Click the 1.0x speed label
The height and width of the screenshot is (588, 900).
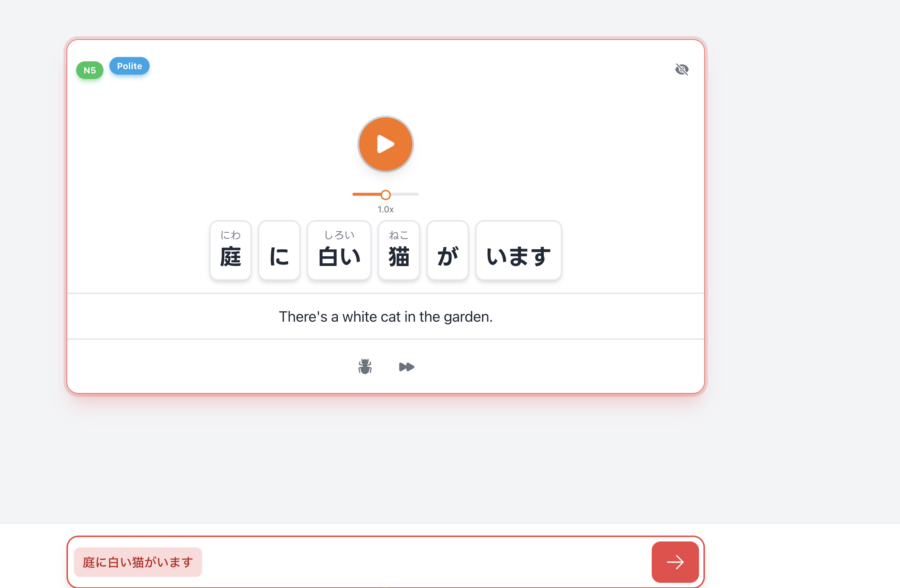click(x=385, y=209)
